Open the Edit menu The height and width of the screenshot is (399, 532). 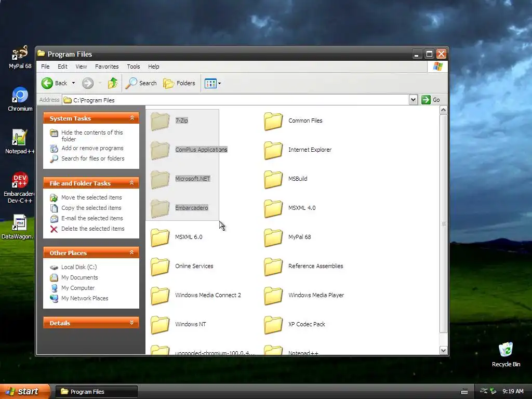point(62,66)
